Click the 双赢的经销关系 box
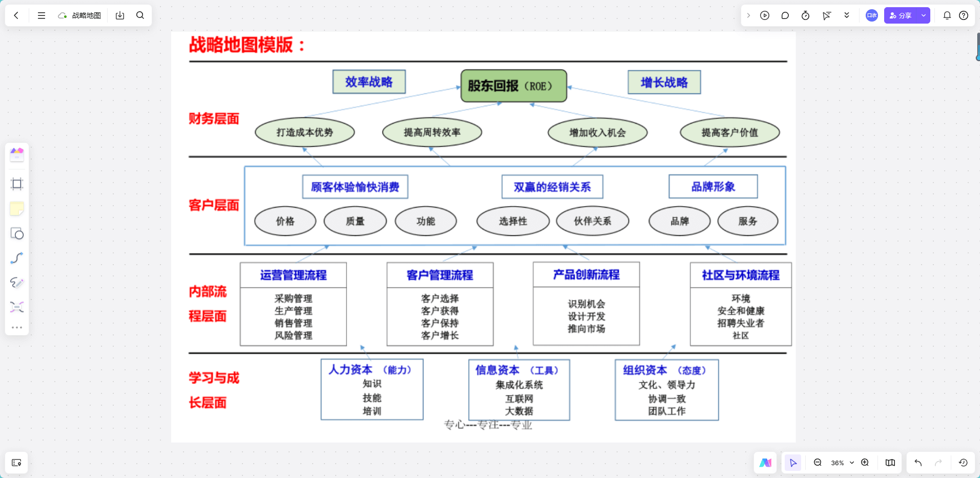This screenshot has width=980, height=478. point(552,187)
